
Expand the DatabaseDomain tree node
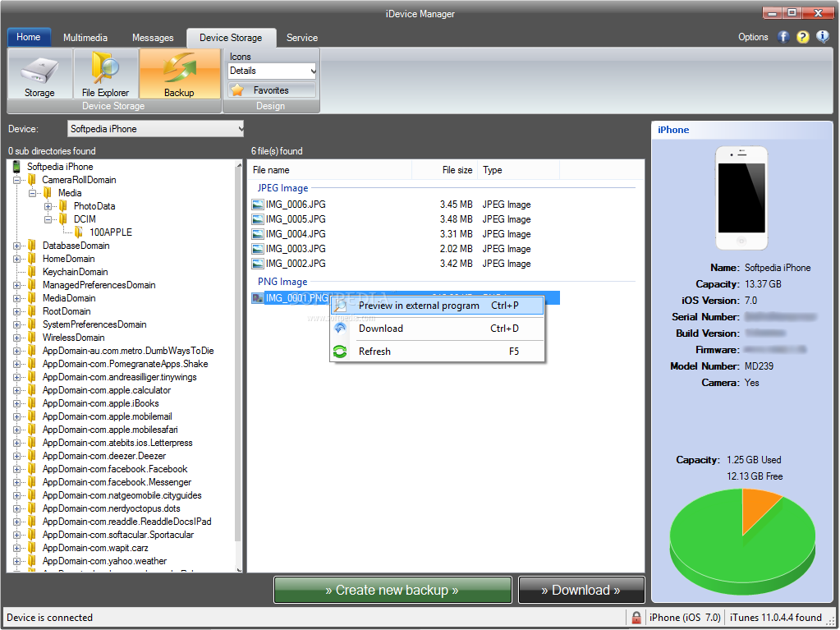click(x=16, y=246)
